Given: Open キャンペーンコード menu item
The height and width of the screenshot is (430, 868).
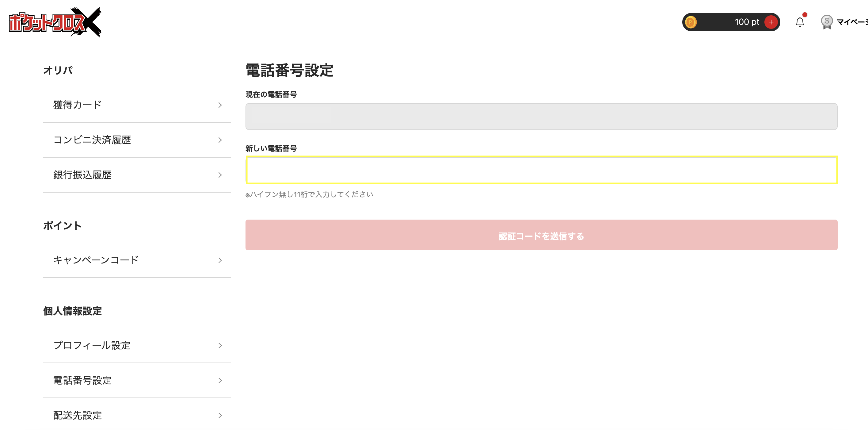Looking at the screenshot, I should [x=137, y=260].
